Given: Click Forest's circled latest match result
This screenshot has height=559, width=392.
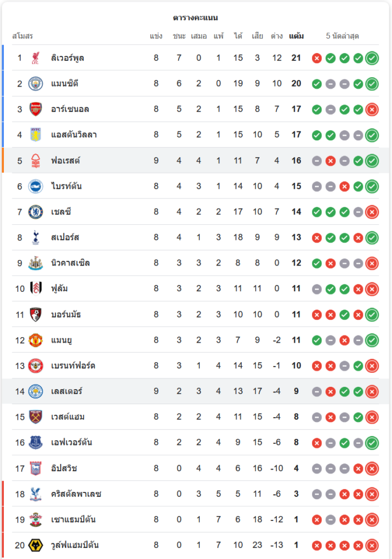Looking at the screenshot, I should point(372,161).
